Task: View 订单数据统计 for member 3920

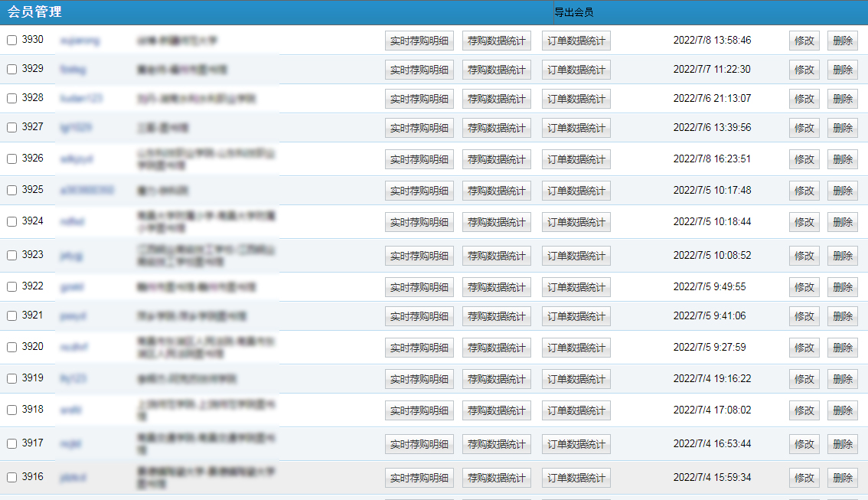Action: click(576, 348)
